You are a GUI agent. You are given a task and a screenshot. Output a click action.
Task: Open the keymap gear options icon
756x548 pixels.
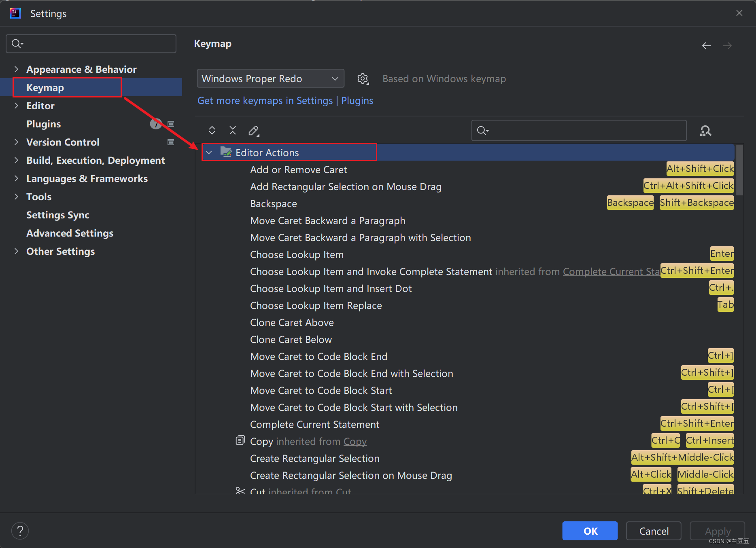click(x=363, y=78)
